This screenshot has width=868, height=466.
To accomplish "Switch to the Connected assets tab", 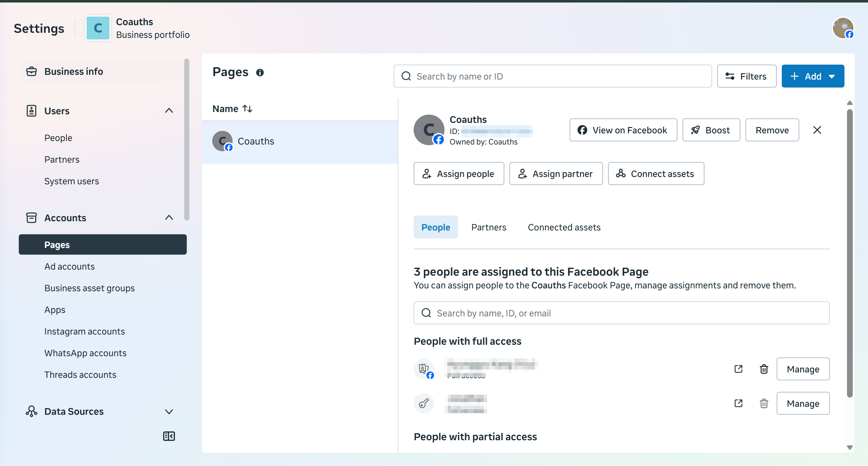I will tap(564, 227).
